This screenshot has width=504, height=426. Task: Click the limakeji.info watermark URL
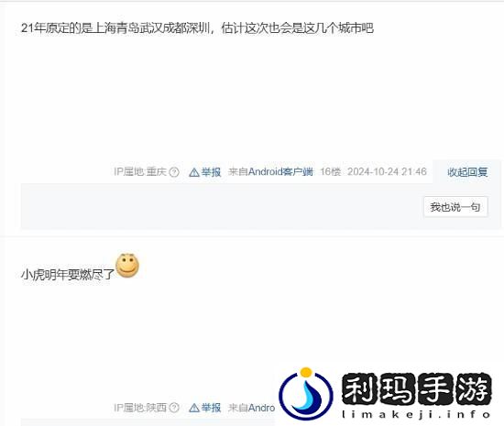[x=416, y=414]
